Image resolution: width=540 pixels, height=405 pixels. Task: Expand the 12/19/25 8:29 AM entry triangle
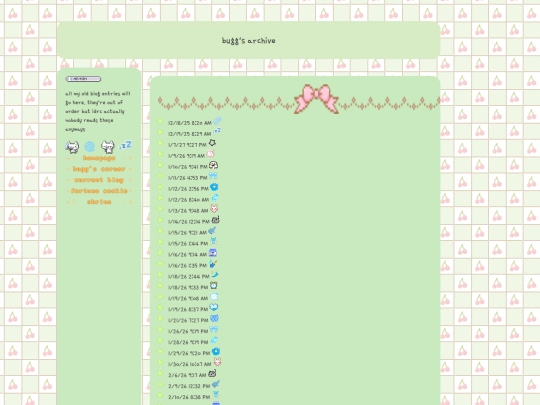(x=160, y=132)
